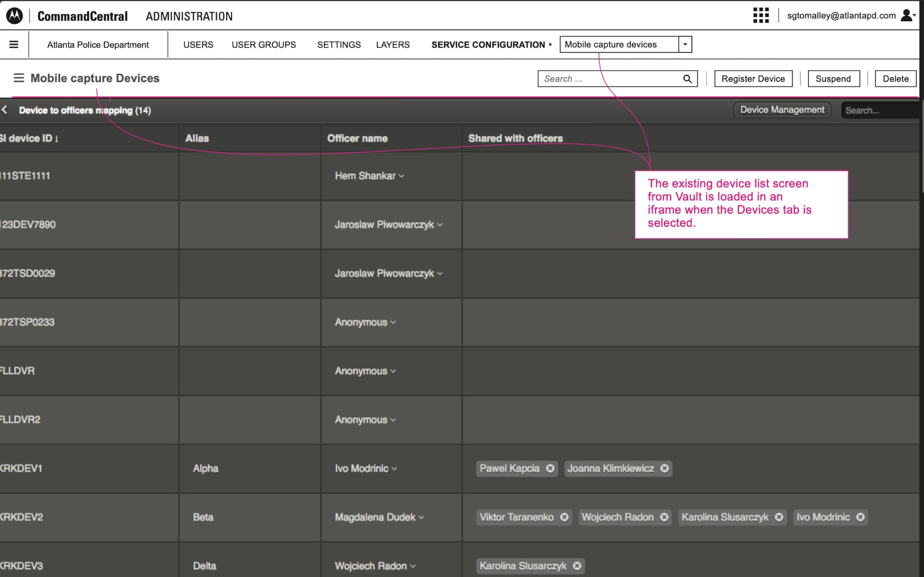Sort by device ID column header

(29, 138)
